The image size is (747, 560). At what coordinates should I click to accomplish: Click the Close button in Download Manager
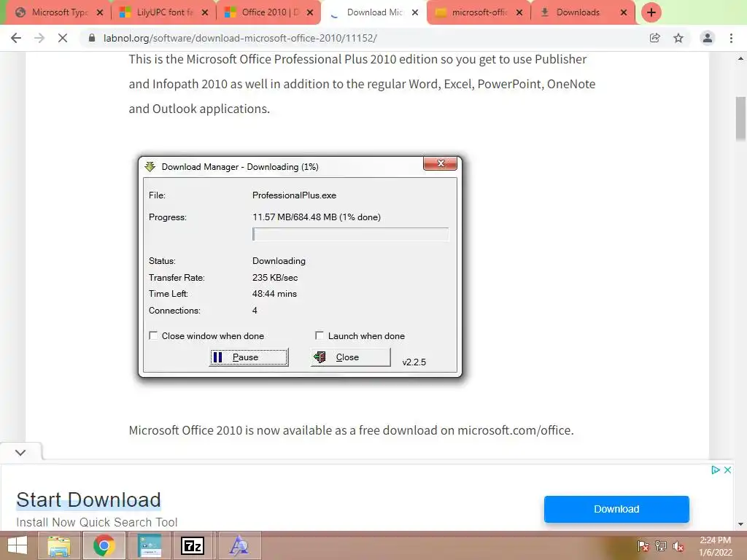(x=351, y=357)
